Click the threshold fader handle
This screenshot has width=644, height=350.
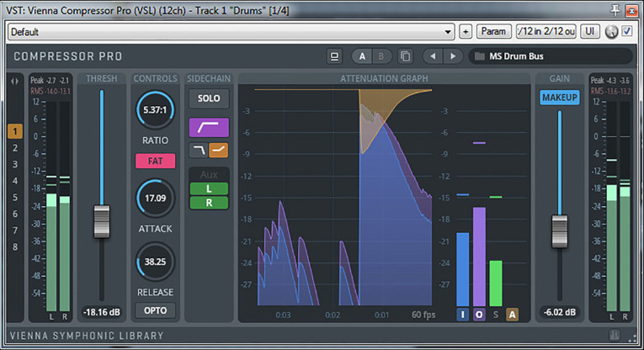(x=102, y=221)
